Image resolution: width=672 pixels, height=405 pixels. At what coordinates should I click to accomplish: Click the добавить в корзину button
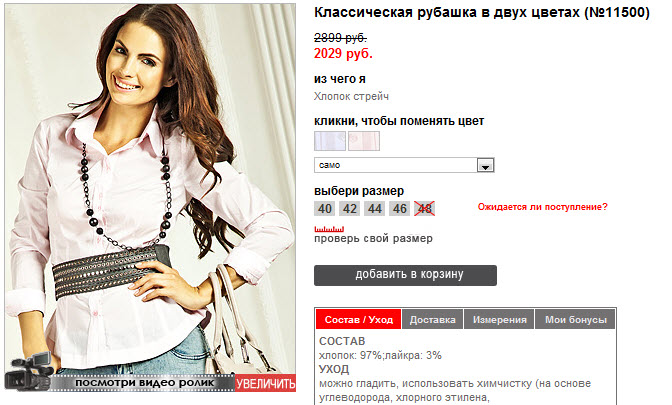pos(405,275)
